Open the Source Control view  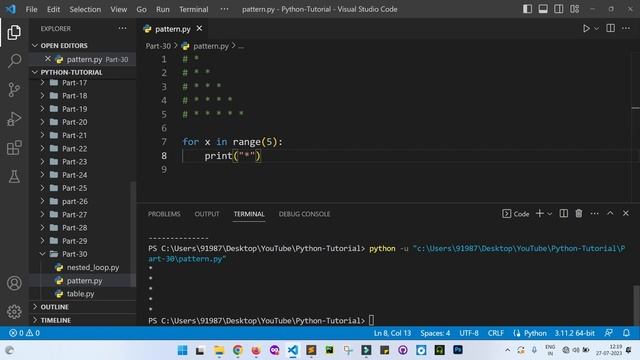[14, 89]
